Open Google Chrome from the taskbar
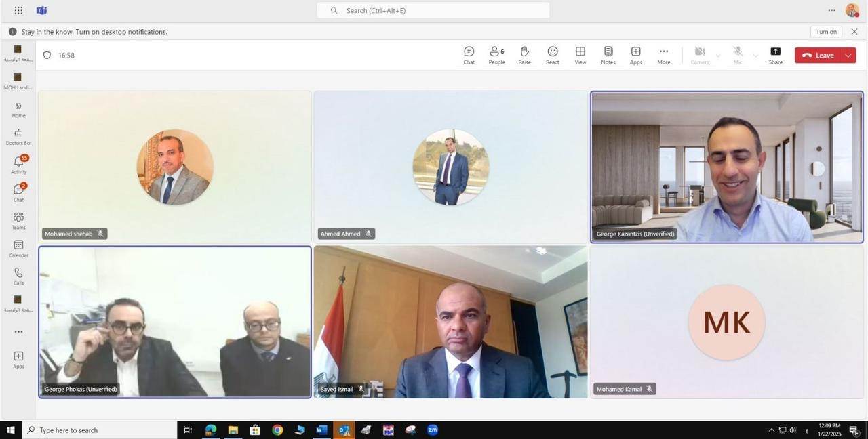Screen dimensions: 868x439 pyautogui.click(x=277, y=430)
